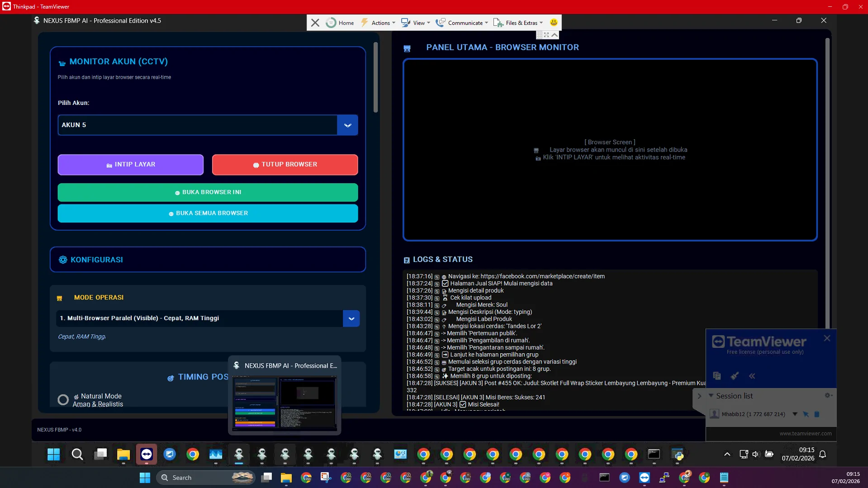Open the Files & Extras menu
Screen dimensions: 868x488
[518, 23]
